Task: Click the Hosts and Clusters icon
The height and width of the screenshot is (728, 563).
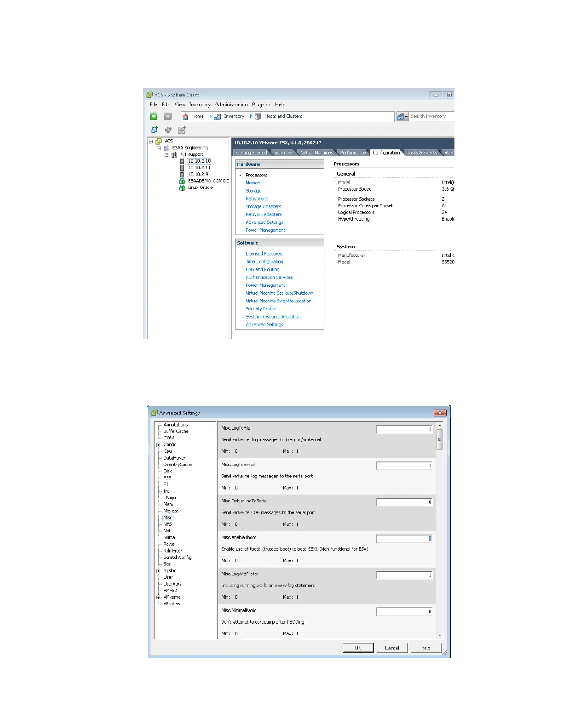Action: [x=258, y=117]
